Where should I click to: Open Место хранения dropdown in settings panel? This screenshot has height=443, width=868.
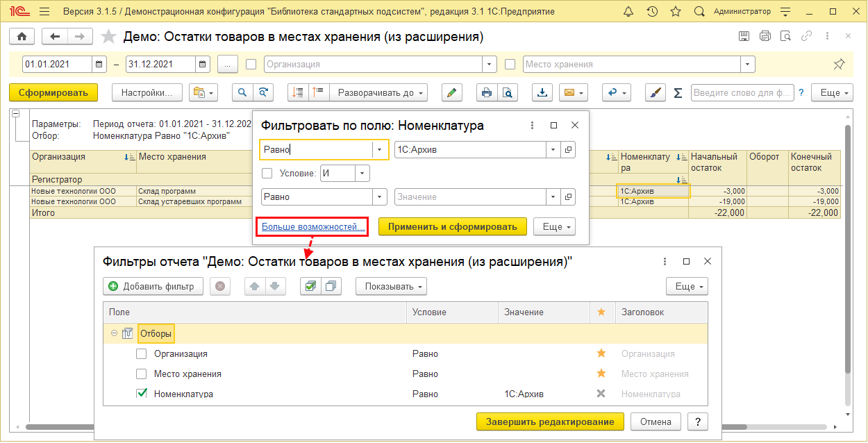748,64
